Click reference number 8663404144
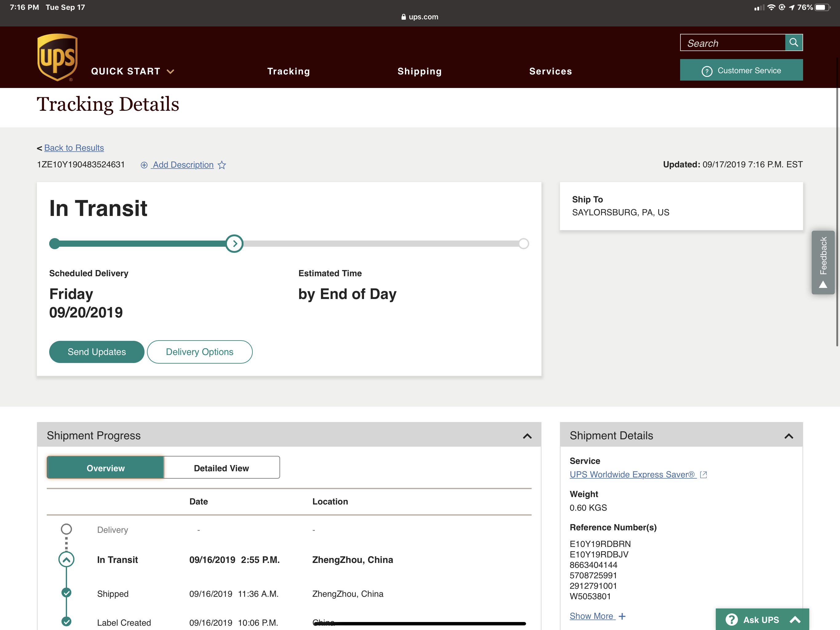This screenshot has width=840, height=630. pos(593,565)
